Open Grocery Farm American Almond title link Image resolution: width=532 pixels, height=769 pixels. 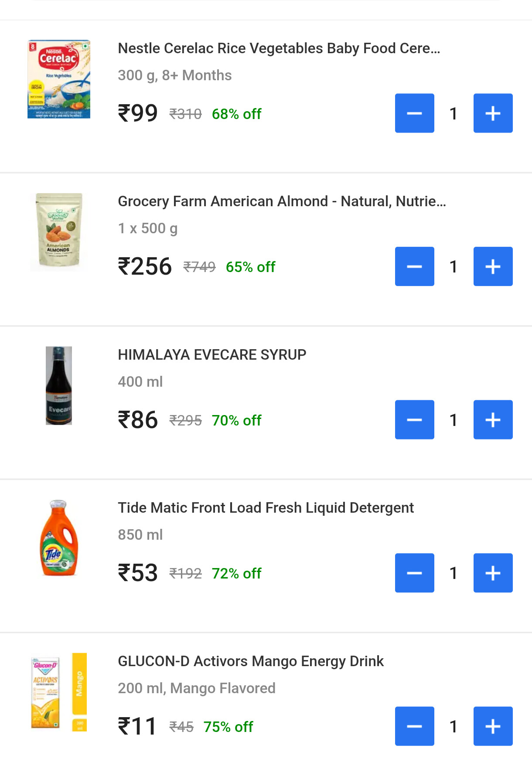tap(282, 201)
